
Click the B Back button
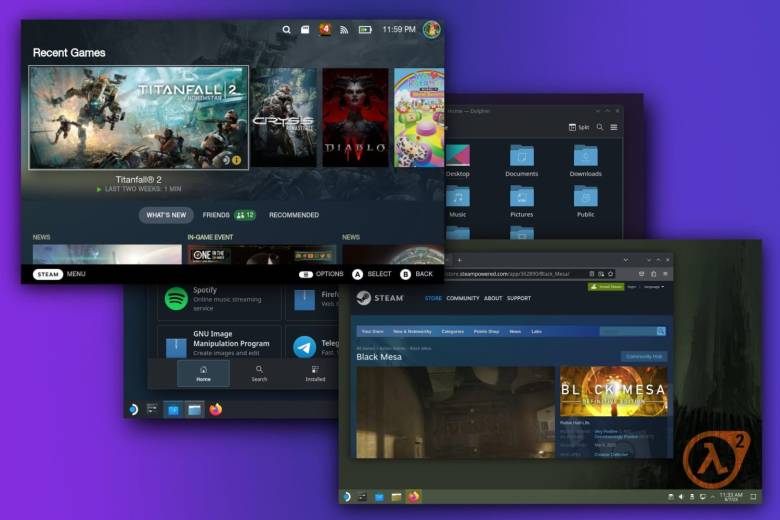[416, 274]
